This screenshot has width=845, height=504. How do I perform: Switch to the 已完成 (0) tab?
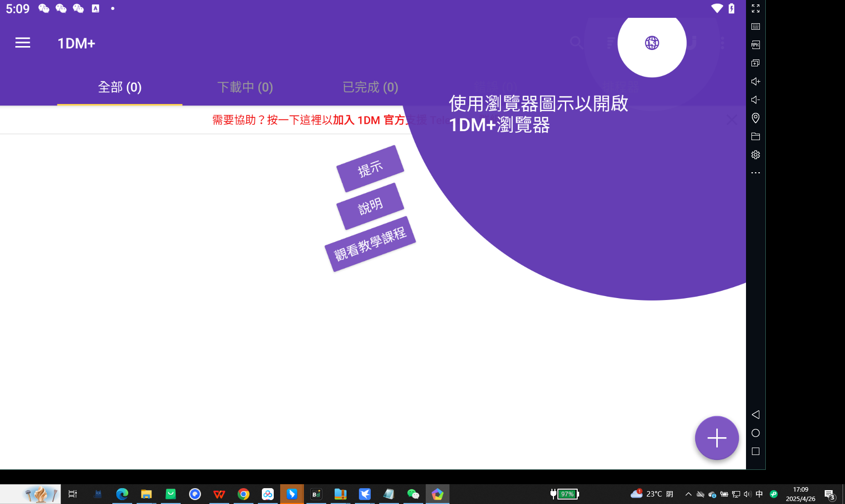[370, 87]
